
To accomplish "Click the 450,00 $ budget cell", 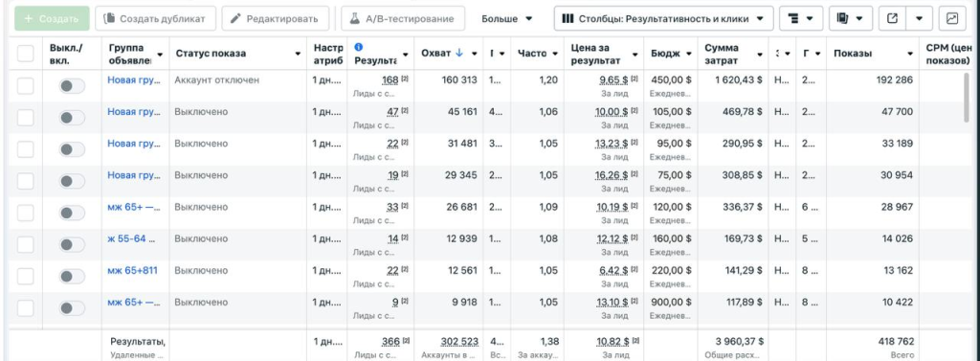I will click(x=671, y=80).
